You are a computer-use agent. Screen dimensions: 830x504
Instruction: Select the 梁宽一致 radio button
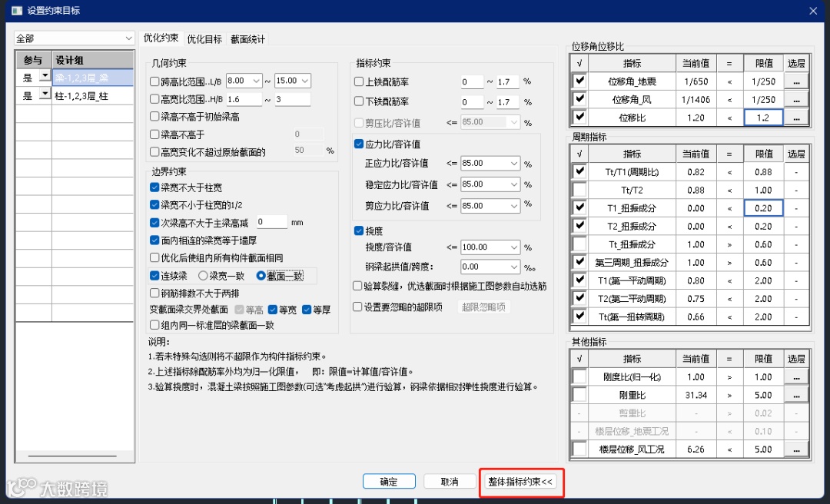[x=203, y=276]
